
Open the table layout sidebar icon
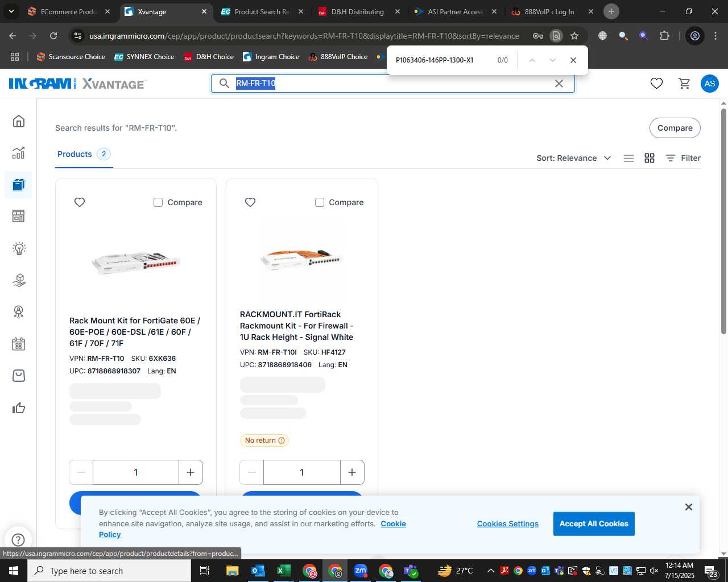coord(19,216)
